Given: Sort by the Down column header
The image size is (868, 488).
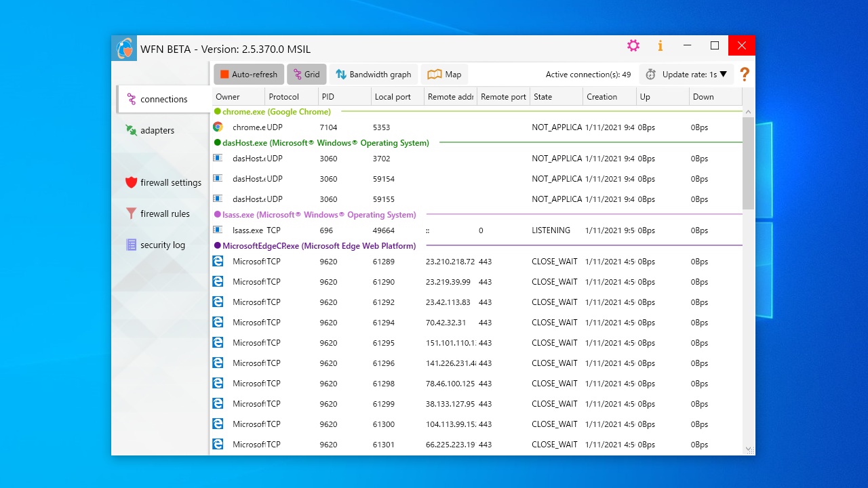Looking at the screenshot, I should click(715, 97).
